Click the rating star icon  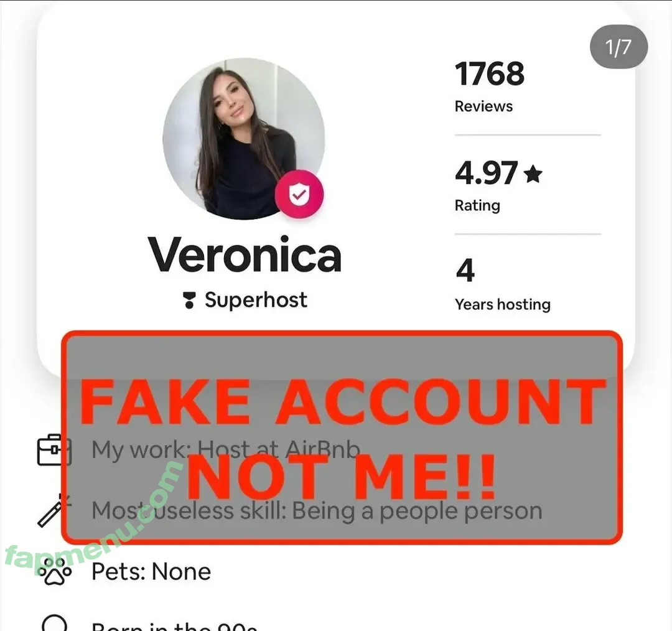pos(533,174)
